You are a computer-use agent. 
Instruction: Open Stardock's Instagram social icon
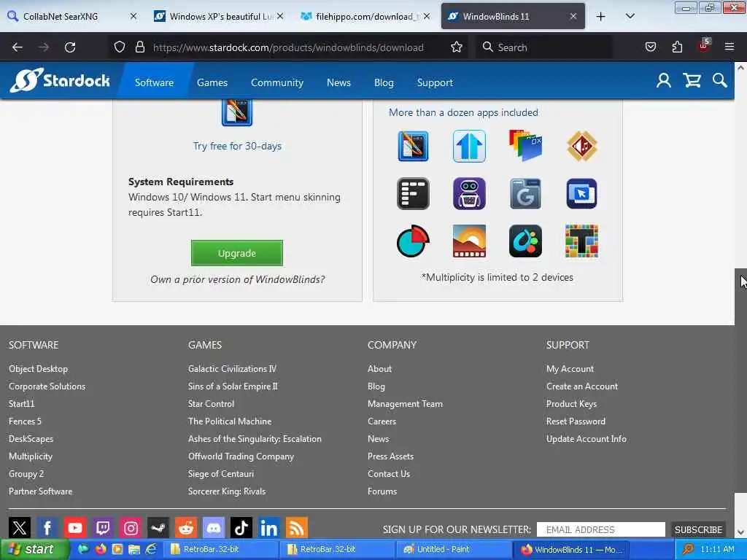click(x=131, y=528)
